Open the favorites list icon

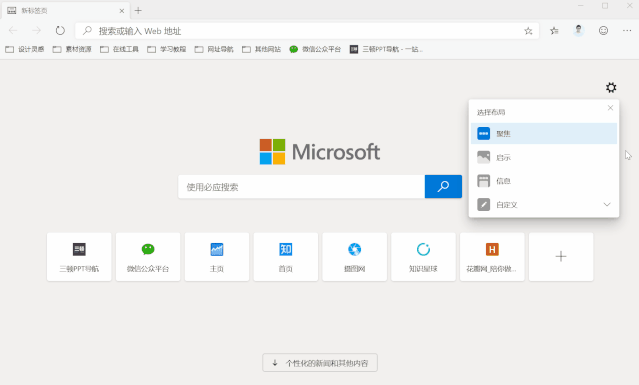(554, 31)
